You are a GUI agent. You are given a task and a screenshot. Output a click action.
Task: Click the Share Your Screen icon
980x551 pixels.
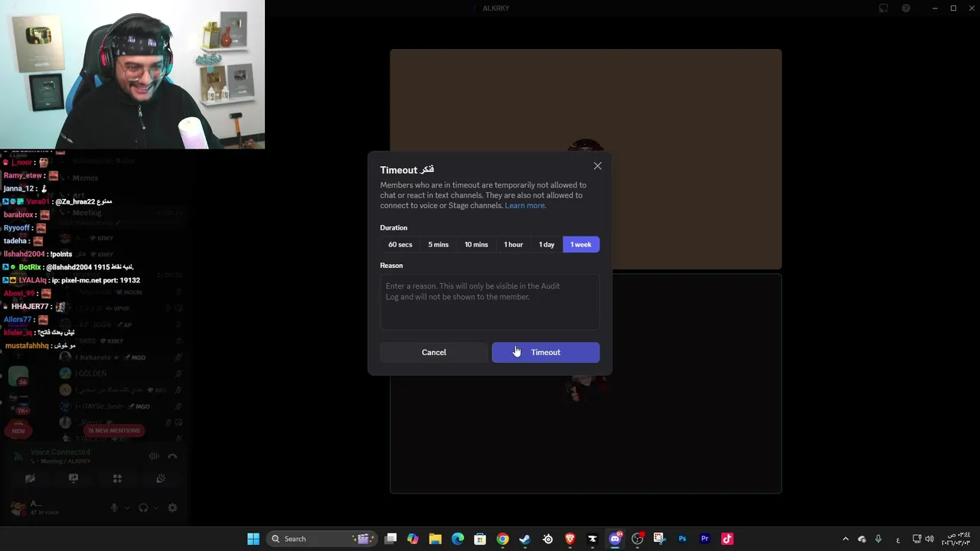click(73, 479)
